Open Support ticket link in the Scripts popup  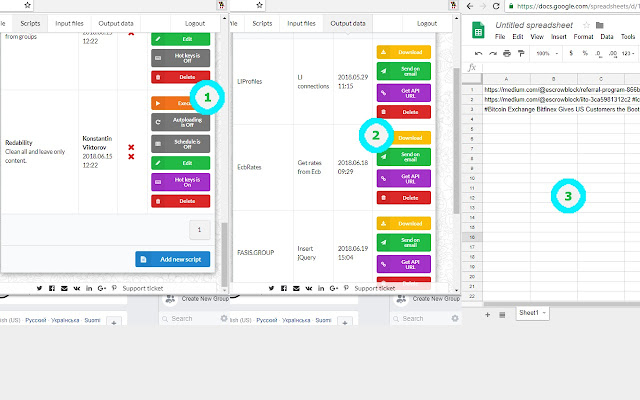click(143, 288)
